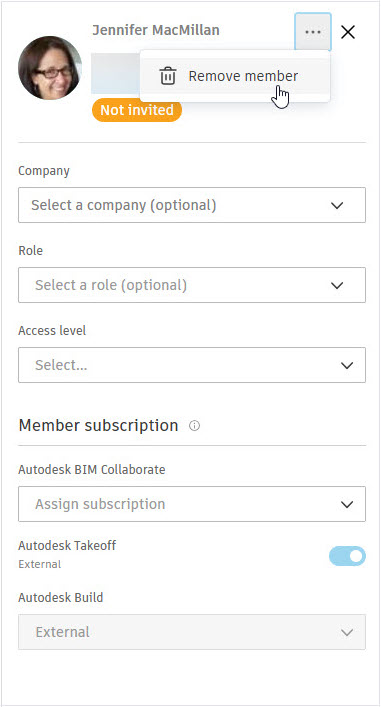Viewport: 381px width, 707px height.
Task: Click the Not invited status badge
Action: tap(137, 110)
